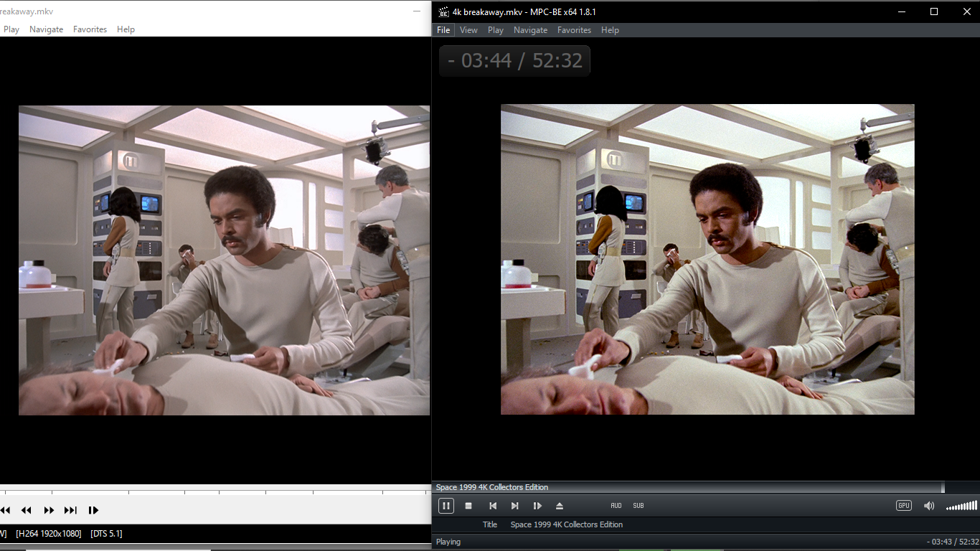Toggle the status bar time display 03:43 / 52:32

click(952, 542)
